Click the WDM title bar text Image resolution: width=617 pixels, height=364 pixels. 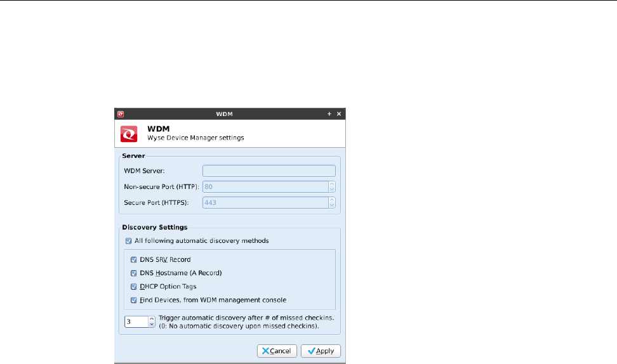pos(224,114)
